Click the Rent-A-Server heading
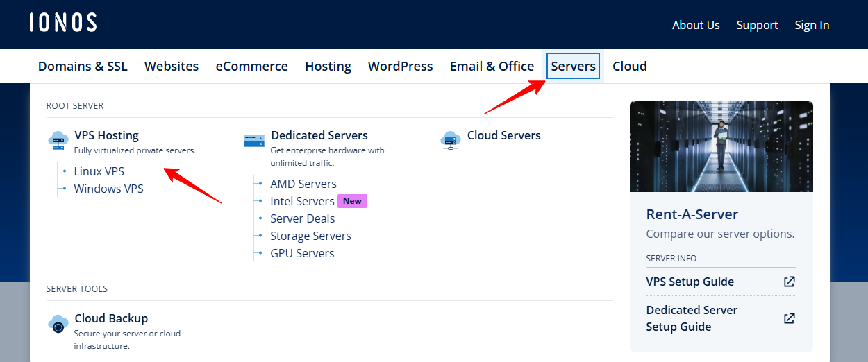This screenshot has width=868, height=362. tap(692, 214)
